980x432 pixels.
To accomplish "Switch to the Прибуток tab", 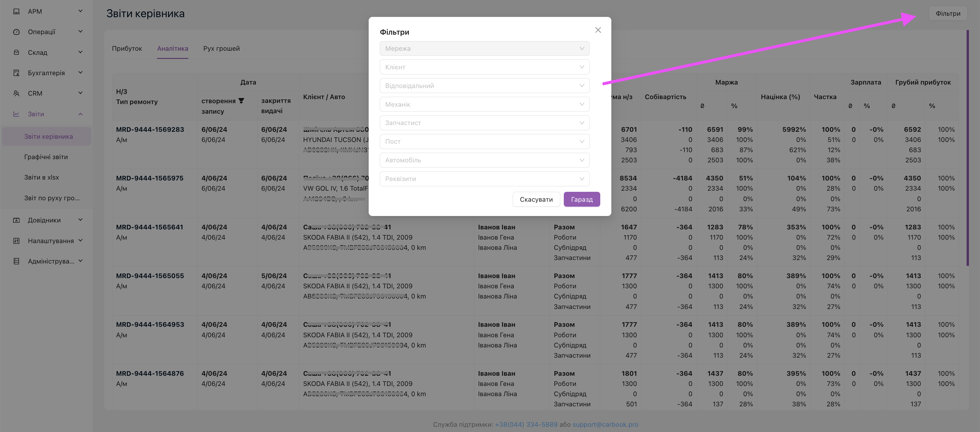I will coord(127,49).
